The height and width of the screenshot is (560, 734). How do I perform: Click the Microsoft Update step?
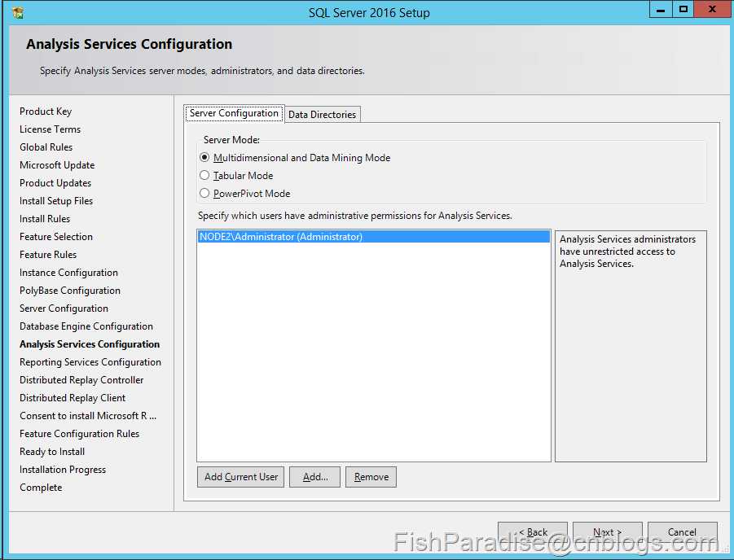(x=57, y=165)
